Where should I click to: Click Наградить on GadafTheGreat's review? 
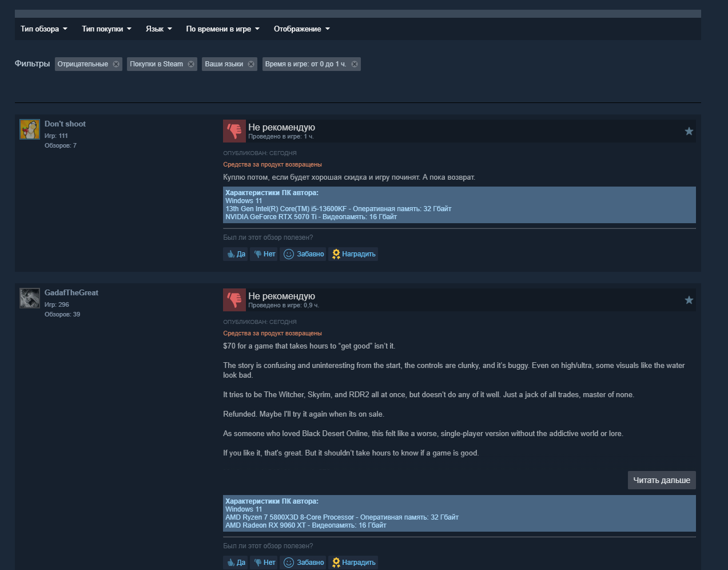353,563
